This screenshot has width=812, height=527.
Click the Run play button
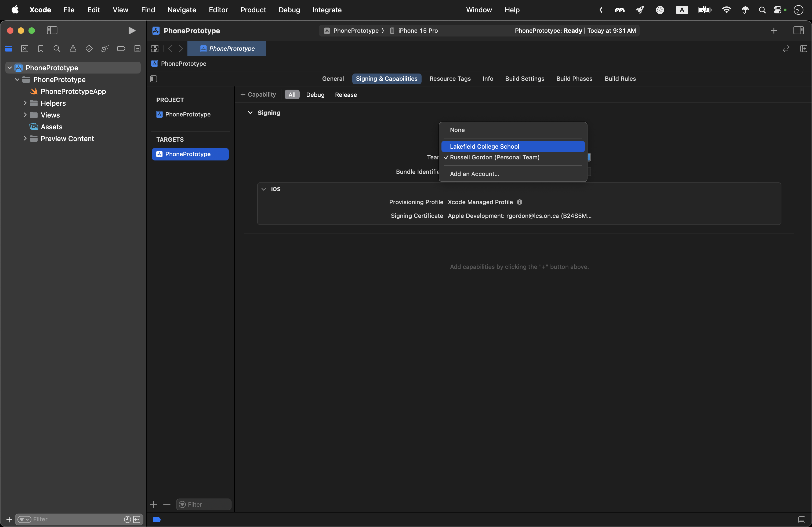[132, 31]
